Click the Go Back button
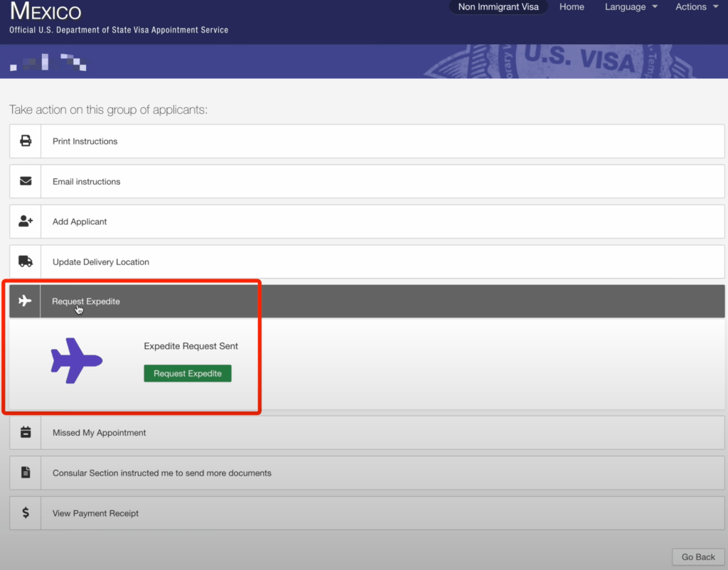728x570 pixels. (698, 556)
